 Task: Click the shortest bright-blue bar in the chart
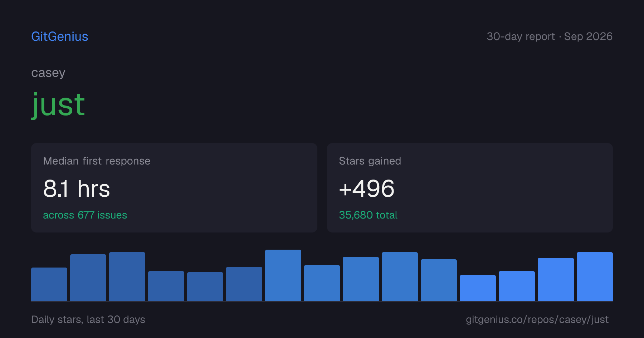tap(478, 288)
